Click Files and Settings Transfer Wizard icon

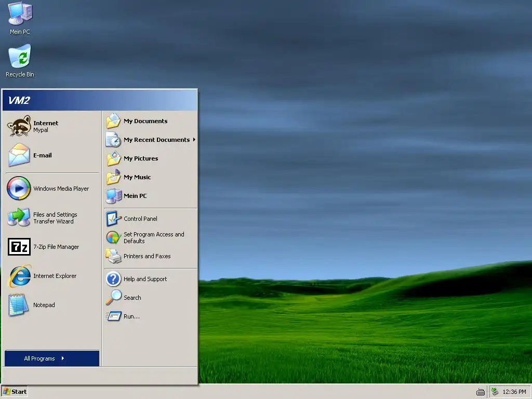19,218
